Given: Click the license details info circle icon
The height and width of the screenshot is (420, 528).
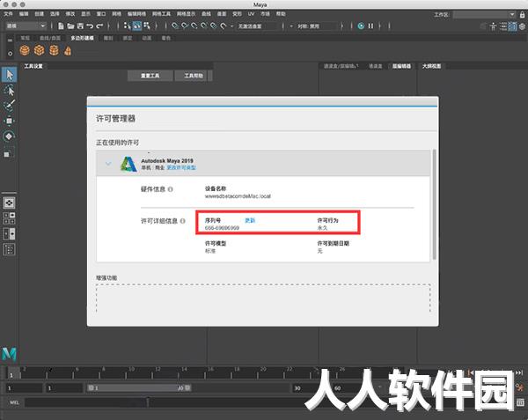Looking at the screenshot, I should 182,221.
